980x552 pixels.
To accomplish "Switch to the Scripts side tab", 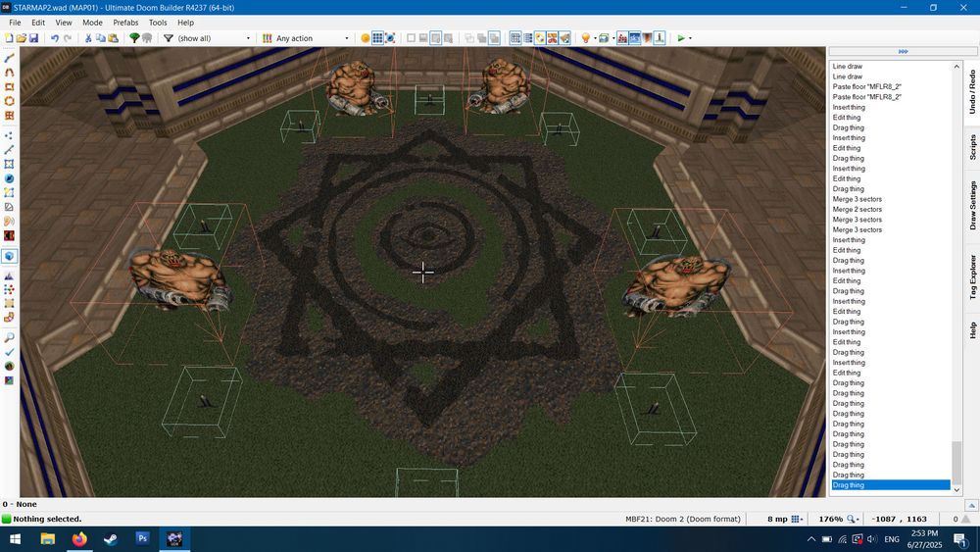I will pyautogui.click(x=972, y=147).
